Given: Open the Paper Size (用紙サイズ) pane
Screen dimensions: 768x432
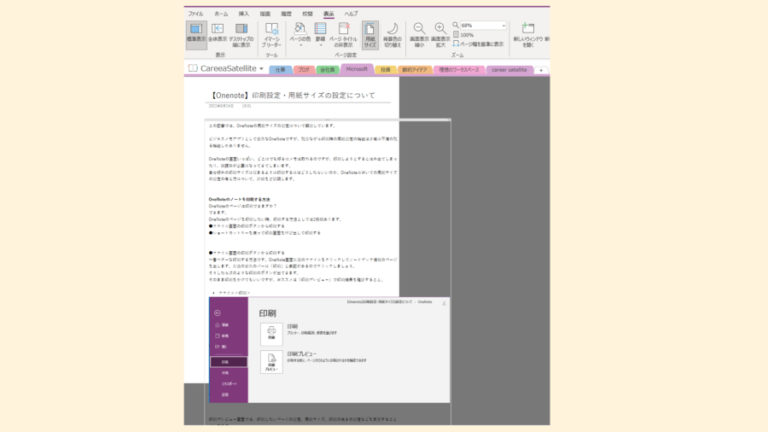Looking at the screenshot, I should 370,35.
